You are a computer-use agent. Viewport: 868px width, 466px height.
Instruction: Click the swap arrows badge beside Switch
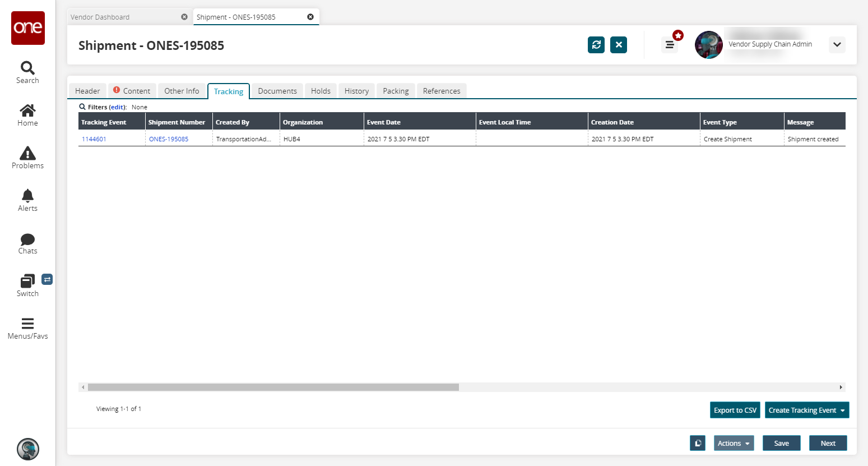coord(47,279)
